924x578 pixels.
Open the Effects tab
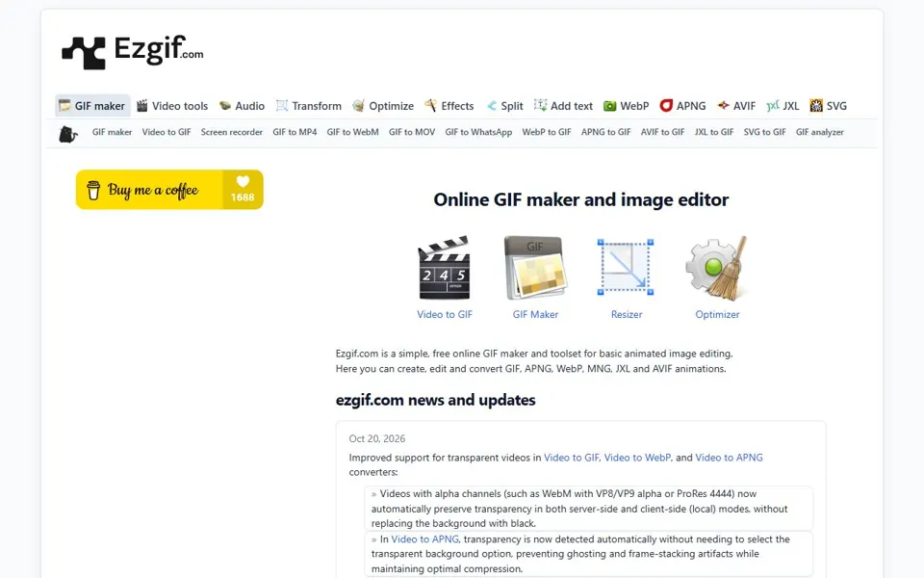449,106
